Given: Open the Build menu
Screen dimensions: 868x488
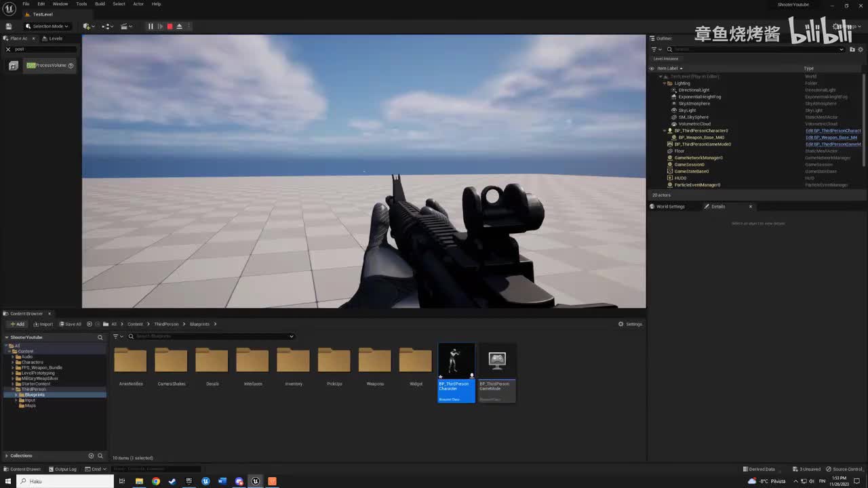Looking at the screenshot, I should pyautogui.click(x=100, y=4).
